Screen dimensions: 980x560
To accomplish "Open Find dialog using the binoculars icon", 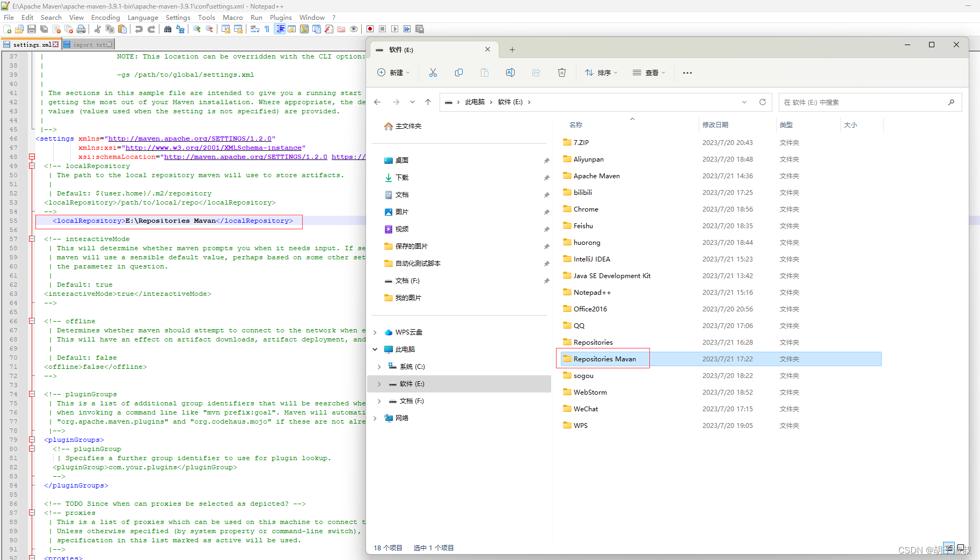I will [x=168, y=30].
